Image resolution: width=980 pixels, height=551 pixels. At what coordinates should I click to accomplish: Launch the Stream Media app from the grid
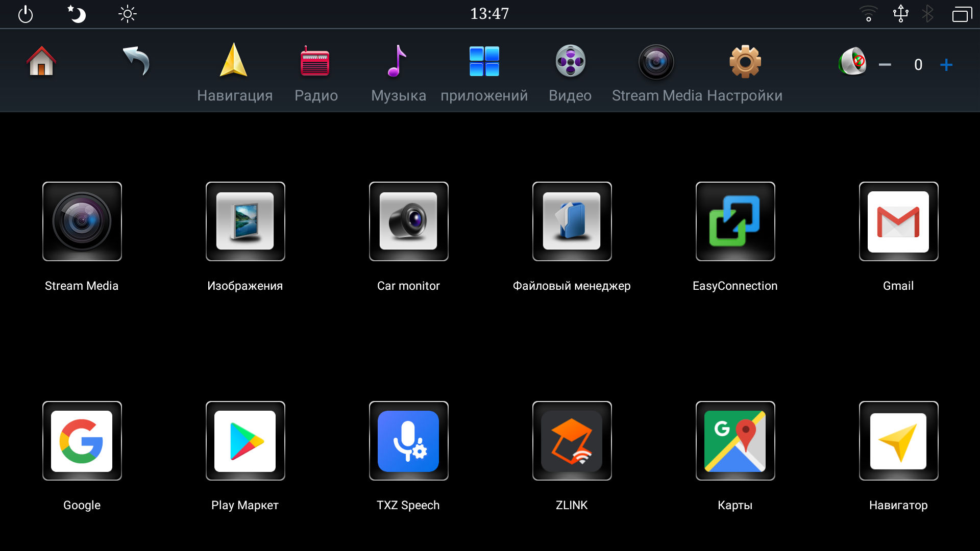[82, 221]
